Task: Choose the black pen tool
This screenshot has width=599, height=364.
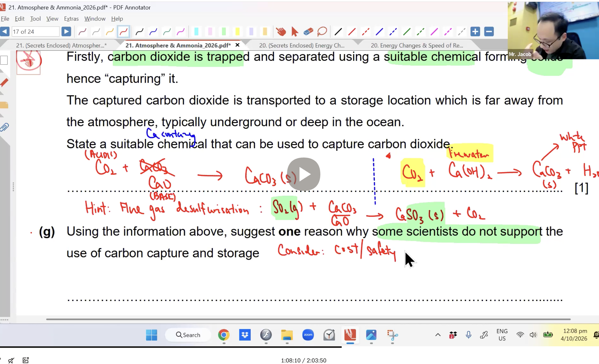Action: (x=139, y=32)
